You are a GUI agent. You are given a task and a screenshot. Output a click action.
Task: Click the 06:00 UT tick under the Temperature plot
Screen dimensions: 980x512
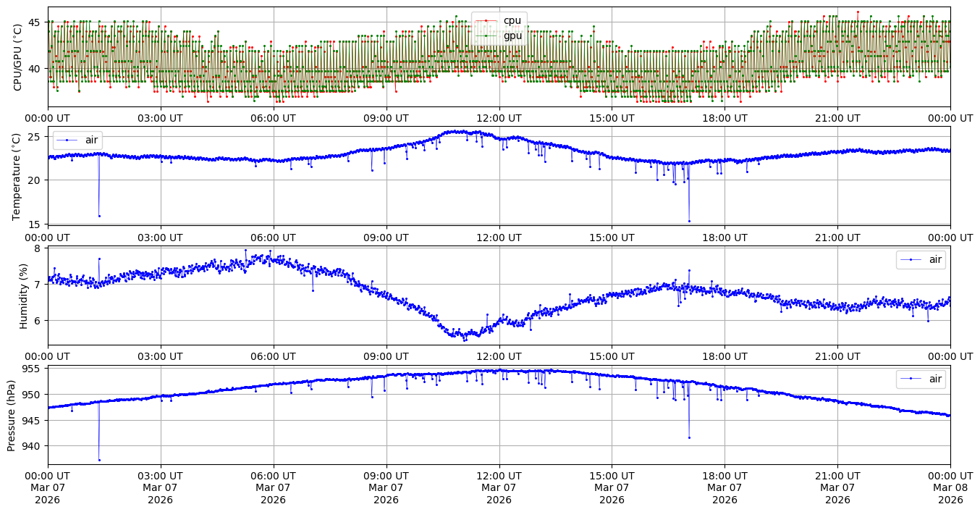pos(273,238)
